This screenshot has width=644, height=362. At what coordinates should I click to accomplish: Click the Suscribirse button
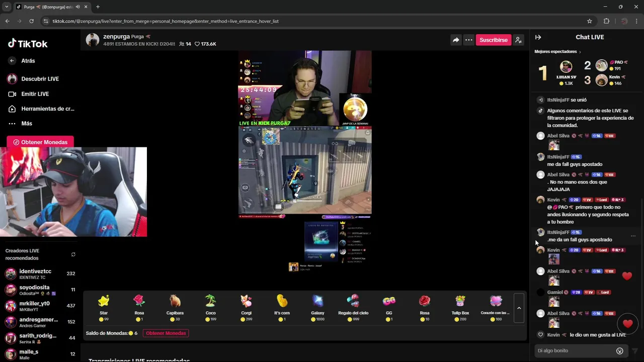pyautogui.click(x=494, y=40)
